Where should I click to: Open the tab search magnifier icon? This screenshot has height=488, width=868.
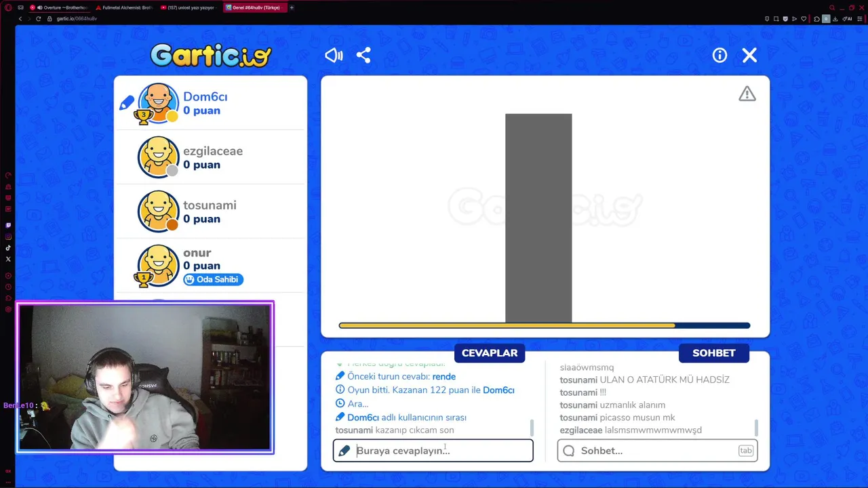pyautogui.click(x=832, y=7)
